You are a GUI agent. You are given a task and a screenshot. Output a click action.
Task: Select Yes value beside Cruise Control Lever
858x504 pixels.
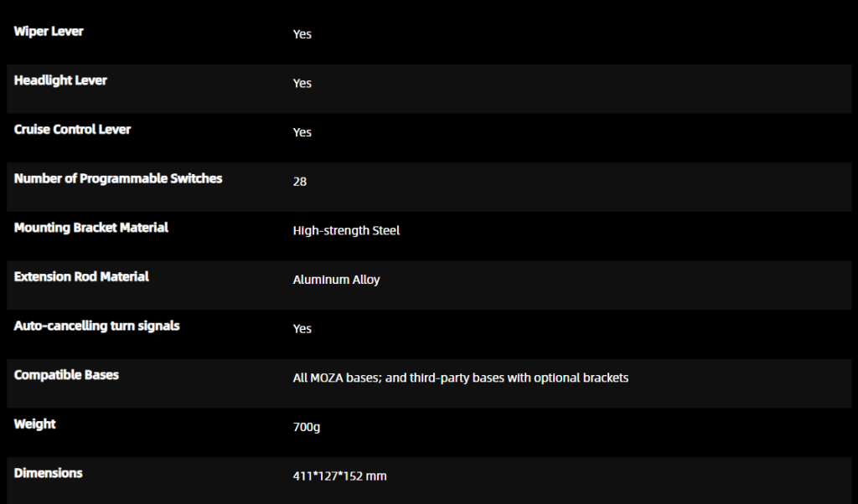(302, 132)
